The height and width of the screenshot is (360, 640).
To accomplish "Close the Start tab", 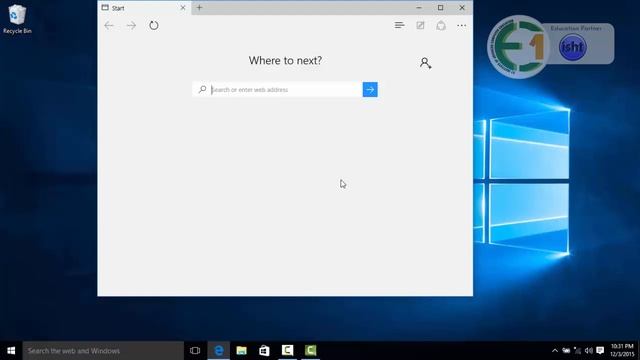I will click(183, 8).
